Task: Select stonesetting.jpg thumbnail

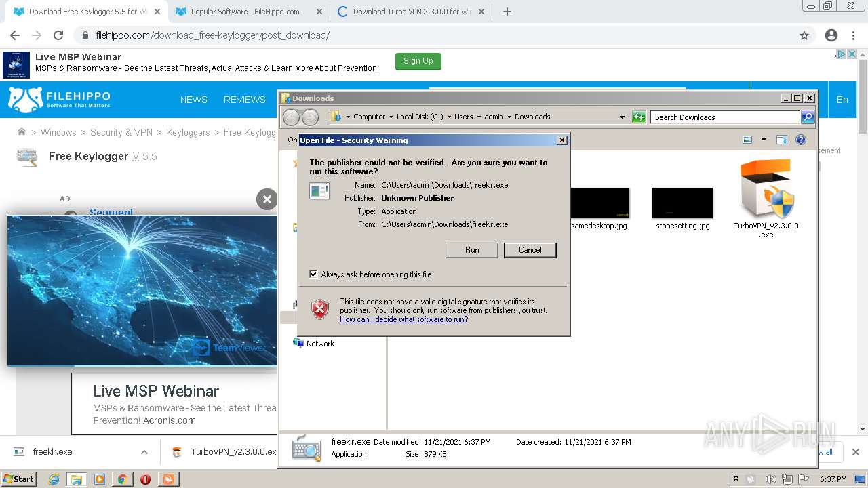Action: click(682, 203)
